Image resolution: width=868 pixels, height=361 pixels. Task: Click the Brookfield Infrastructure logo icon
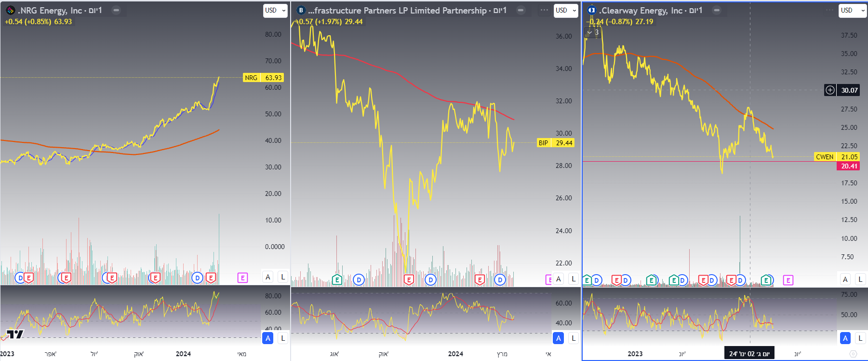300,9
